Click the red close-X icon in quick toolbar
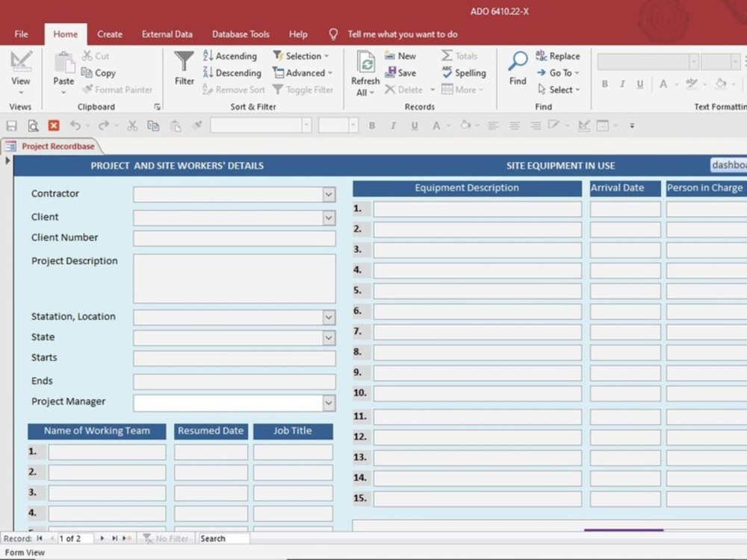 [54, 125]
